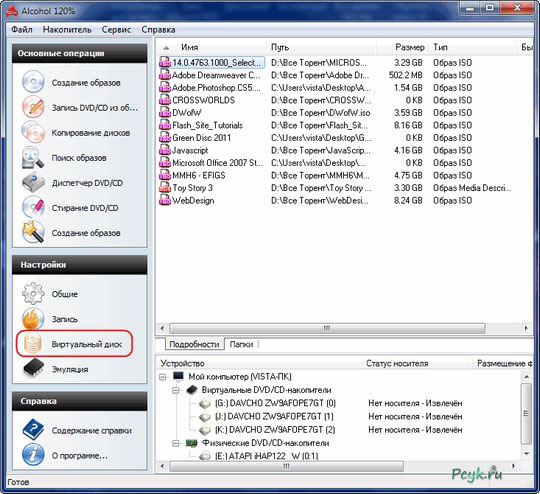Image resolution: width=540 pixels, height=494 pixels.
Task: Switch to the Подробности tab
Action: (194, 344)
